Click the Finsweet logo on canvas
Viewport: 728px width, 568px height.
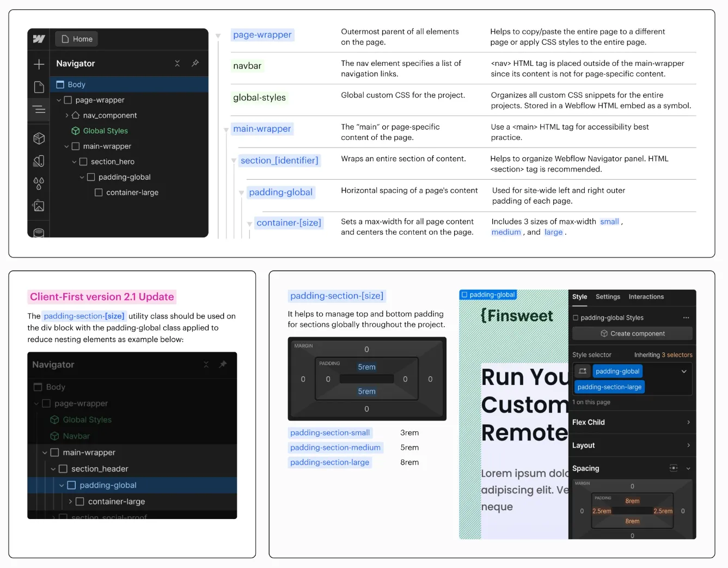pos(517,316)
